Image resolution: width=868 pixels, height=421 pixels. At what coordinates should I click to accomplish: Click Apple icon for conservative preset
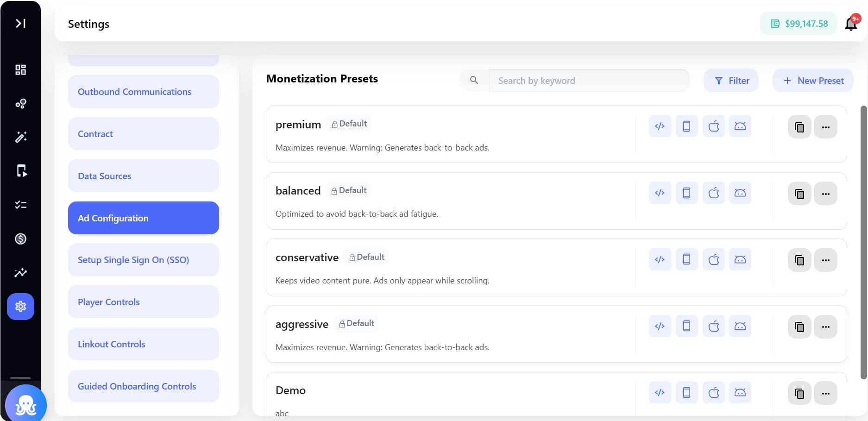coord(714,259)
